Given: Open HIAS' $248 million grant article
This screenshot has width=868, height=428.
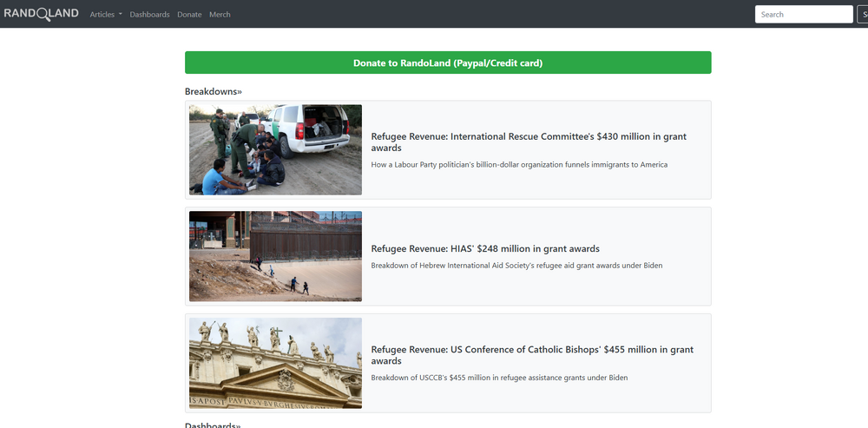Looking at the screenshot, I should coord(485,249).
